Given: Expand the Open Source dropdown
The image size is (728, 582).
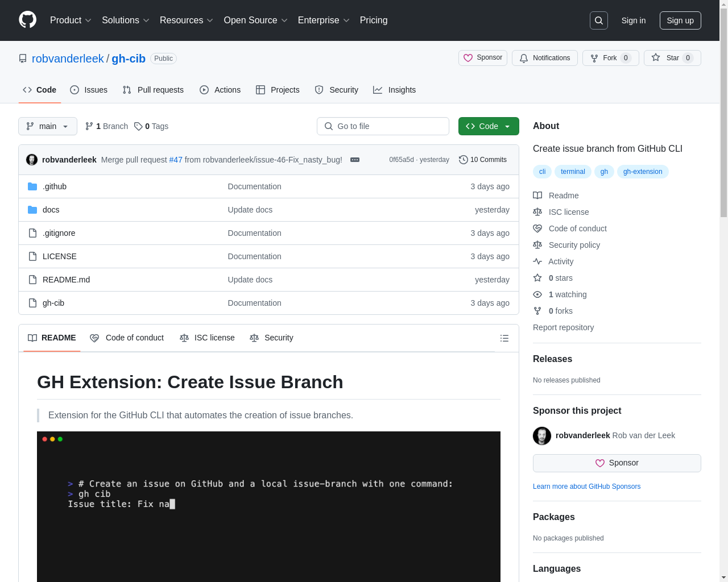Looking at the screenshot, I should pyautogui.click(x=256, y=20).
